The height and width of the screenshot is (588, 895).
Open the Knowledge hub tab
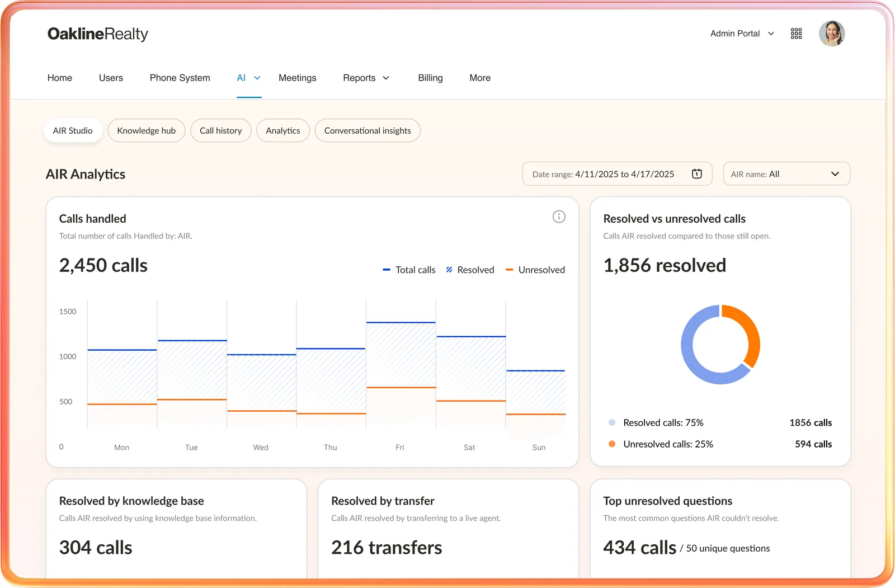(x=147, y=131)
